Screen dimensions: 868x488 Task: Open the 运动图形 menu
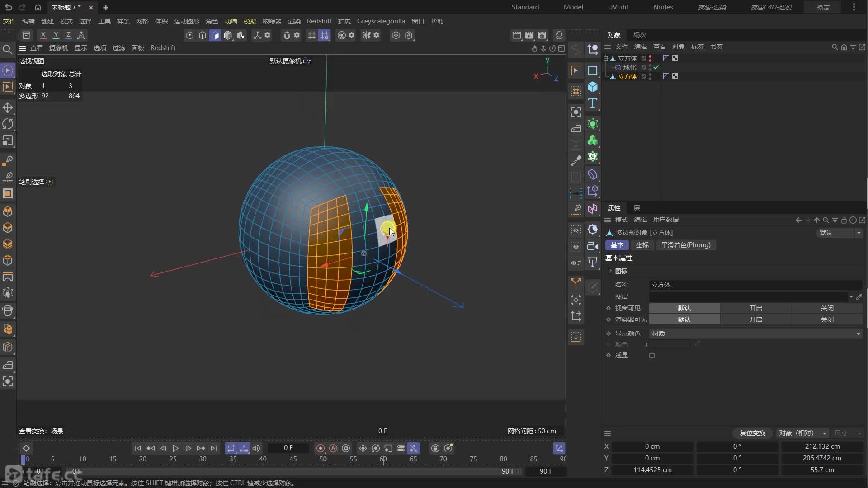(186, 21)
